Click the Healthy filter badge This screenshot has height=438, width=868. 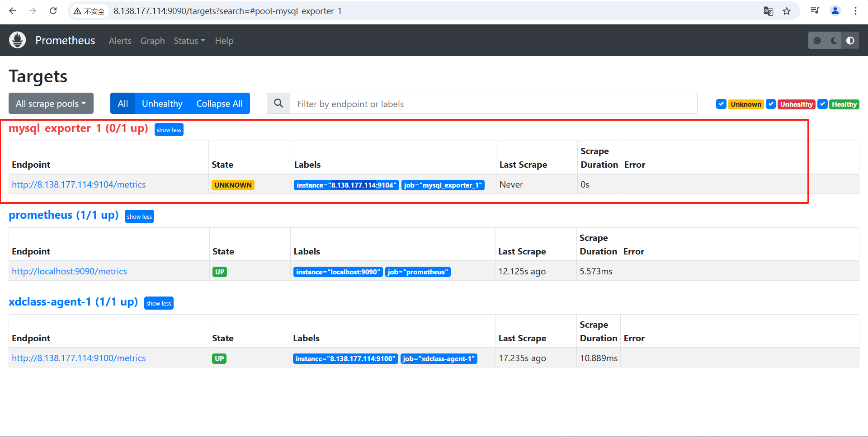pos(844,104)
